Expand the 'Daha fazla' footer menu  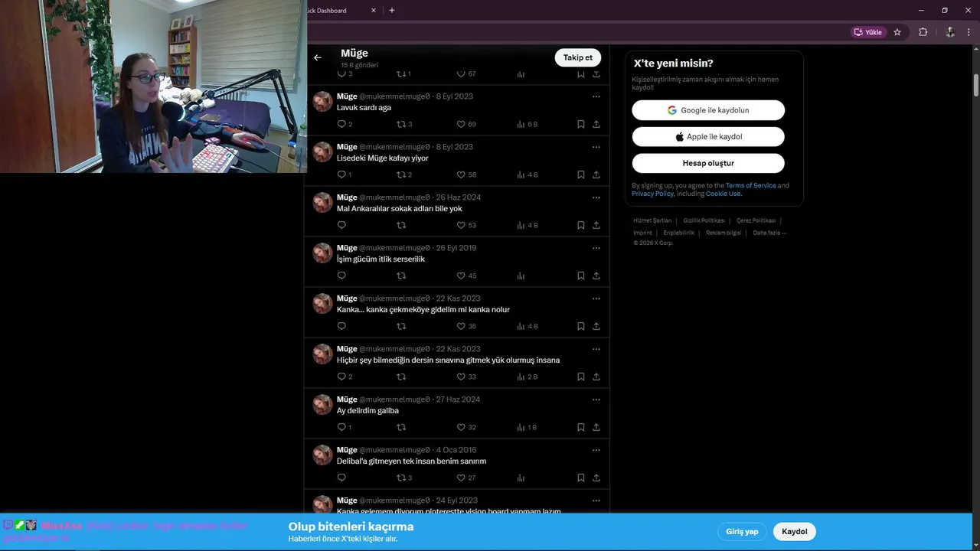tap(769, 233)
